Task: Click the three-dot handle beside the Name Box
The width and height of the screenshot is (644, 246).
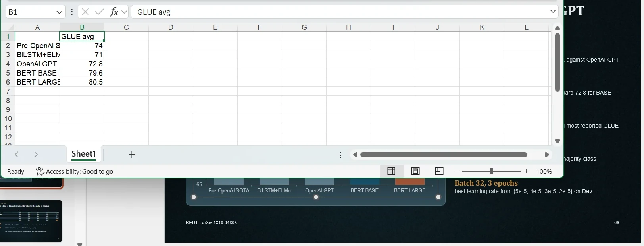Action: coord(72,12)
